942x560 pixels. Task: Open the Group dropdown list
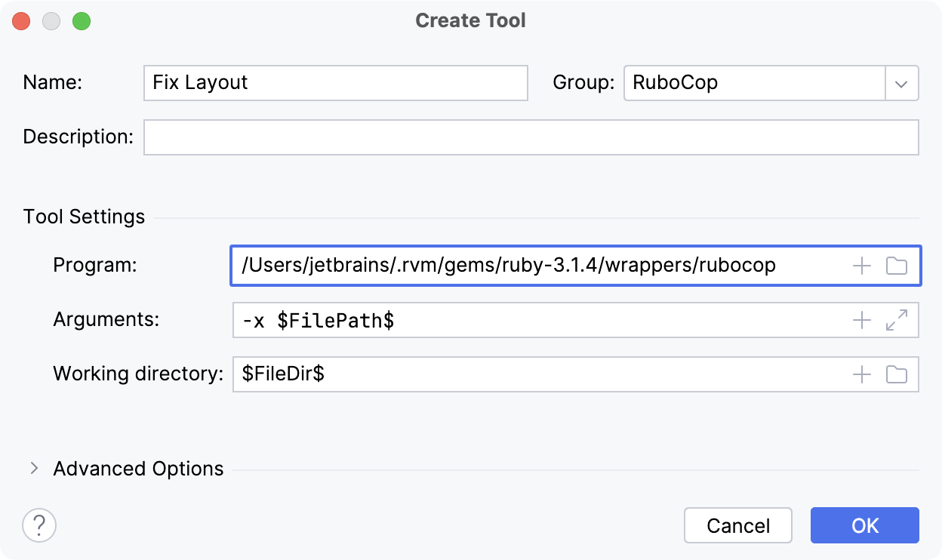[x=901, y=83]
